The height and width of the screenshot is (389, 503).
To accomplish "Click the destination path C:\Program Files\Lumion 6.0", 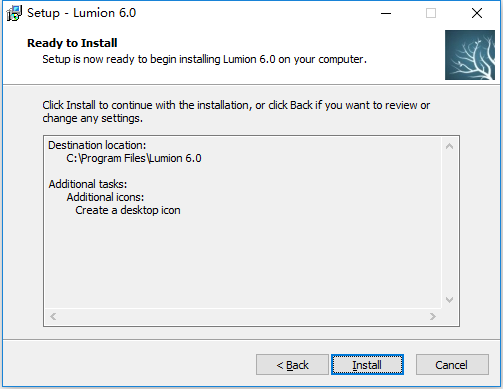I will [x=134, y=158].
